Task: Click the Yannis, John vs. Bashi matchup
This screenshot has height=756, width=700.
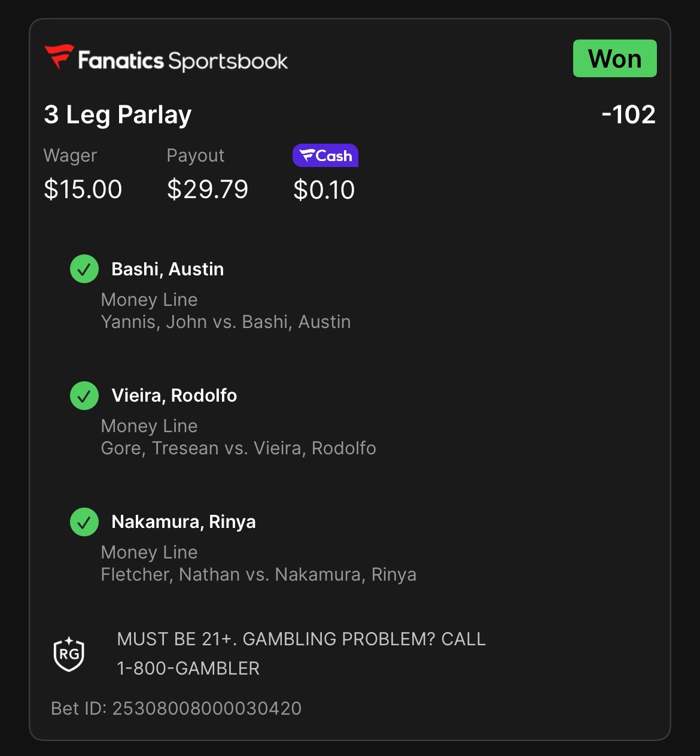Action: click(x=226, y=322)
